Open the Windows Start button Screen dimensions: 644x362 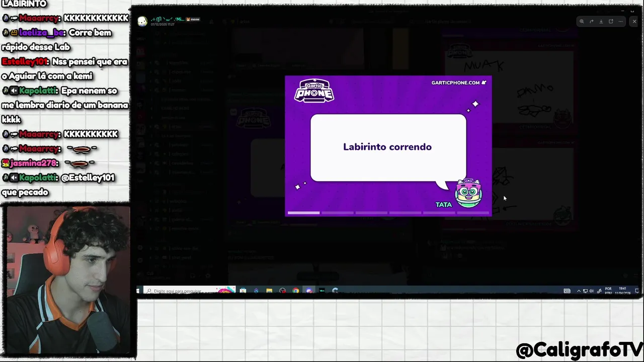tap(138, 291)
